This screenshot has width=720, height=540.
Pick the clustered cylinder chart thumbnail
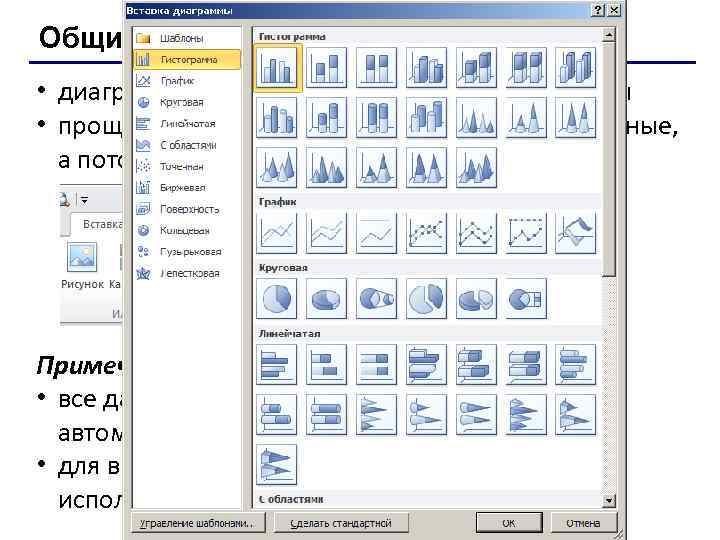pos(277,118)
